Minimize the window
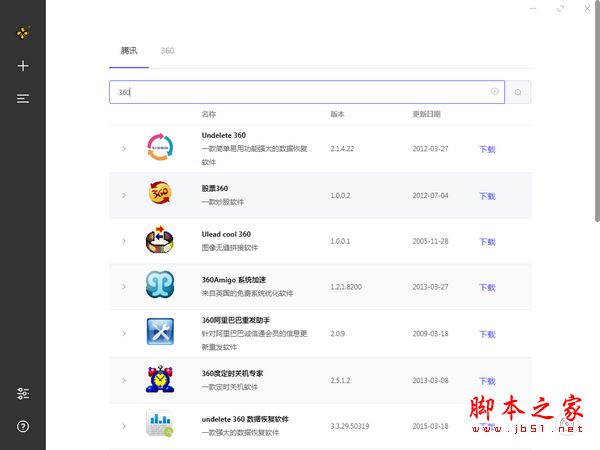Viewport: 600px width, 450px height. click(x=533, y=8)
